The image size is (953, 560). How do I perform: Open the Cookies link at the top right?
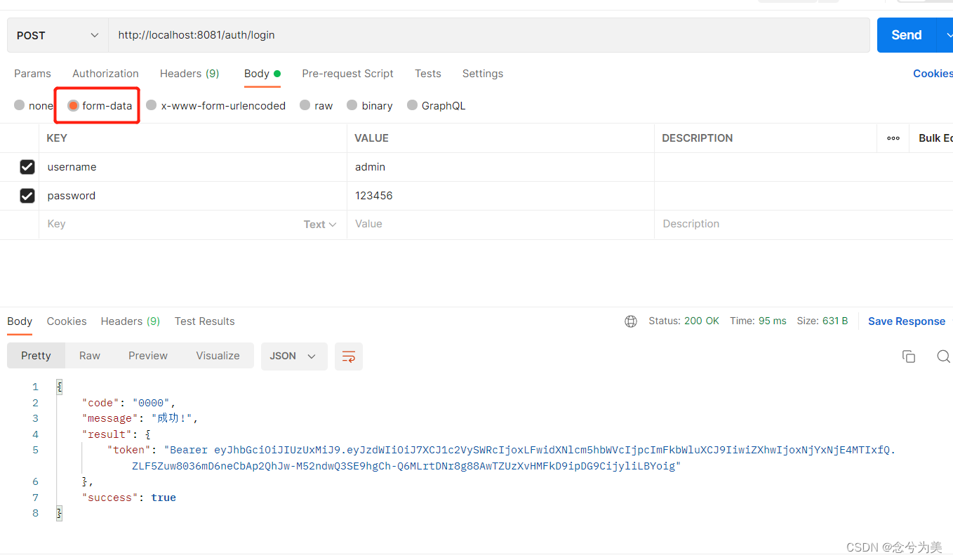click(x=933, y=74)
